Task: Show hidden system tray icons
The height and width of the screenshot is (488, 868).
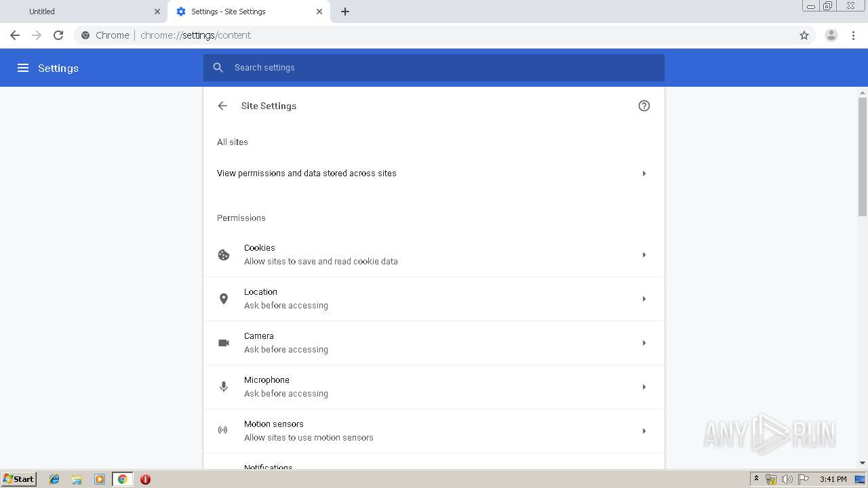Action: 756,479
